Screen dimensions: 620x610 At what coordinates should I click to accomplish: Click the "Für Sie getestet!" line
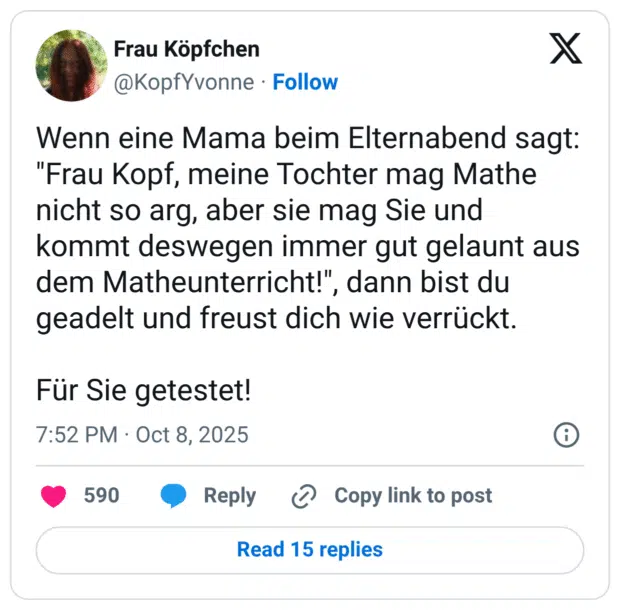(x=143, y=387)
